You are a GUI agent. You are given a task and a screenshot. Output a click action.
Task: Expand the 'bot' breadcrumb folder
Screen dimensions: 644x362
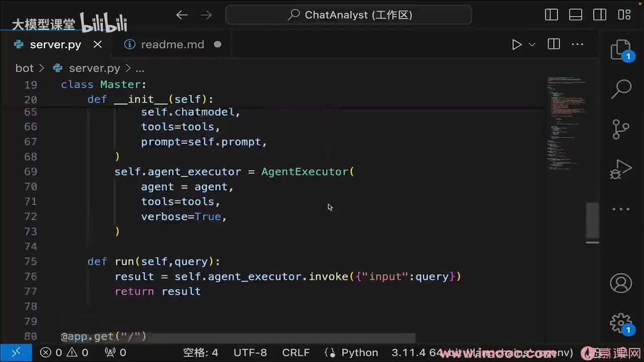[24, 68]
